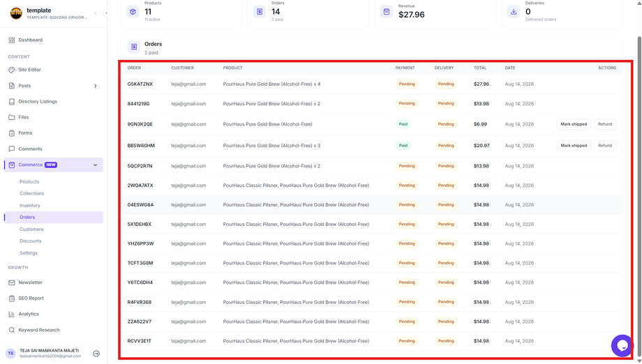The height and width of the screenshot is (364, 642).
Task: Select Orders in Commerce submenu
Action: tap(54, 217)
